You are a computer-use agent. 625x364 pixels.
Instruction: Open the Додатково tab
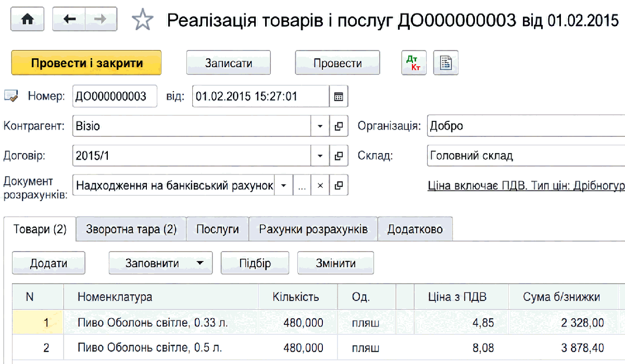415,229
